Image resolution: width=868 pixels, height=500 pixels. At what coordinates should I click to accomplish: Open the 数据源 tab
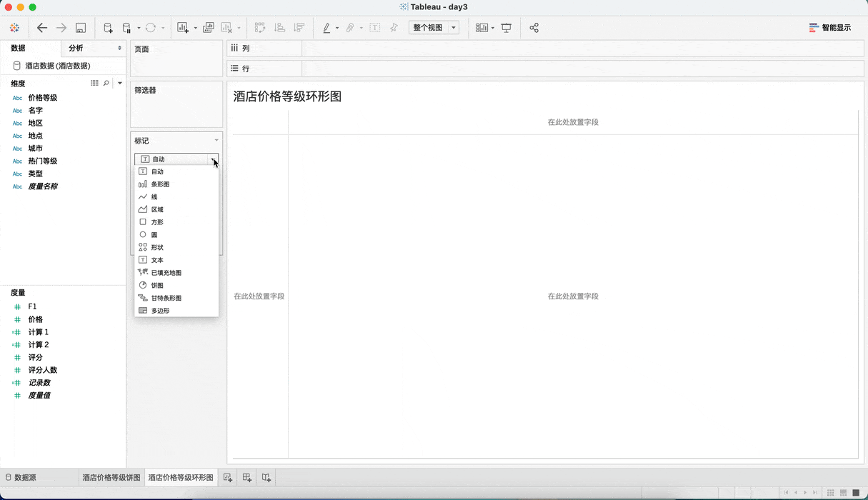(21, 477)
